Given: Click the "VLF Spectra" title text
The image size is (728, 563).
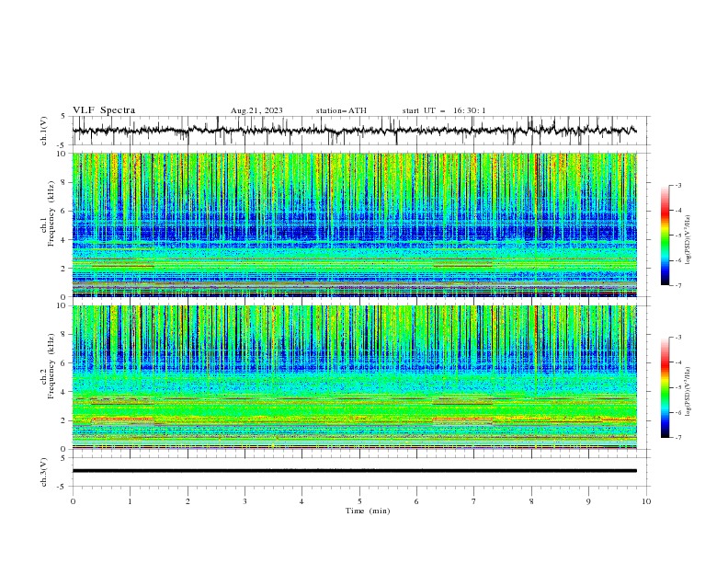Looking at the screenshot, I should coord(104,110).
